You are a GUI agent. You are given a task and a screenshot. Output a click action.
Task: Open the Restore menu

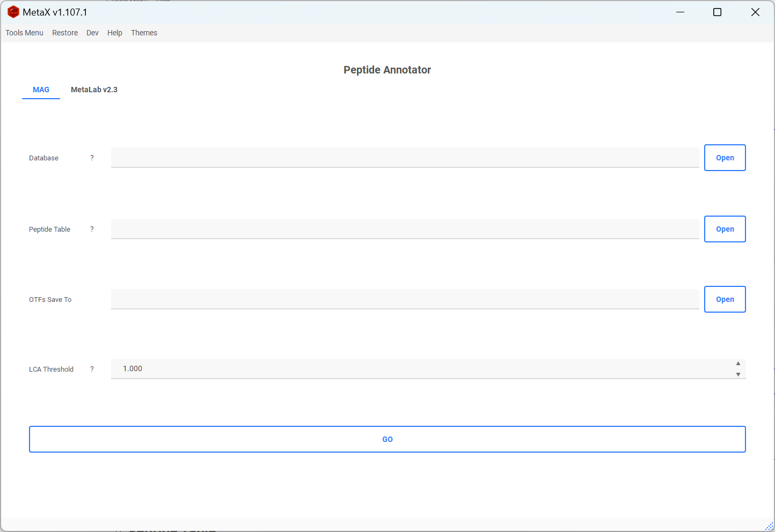[65, 33]
